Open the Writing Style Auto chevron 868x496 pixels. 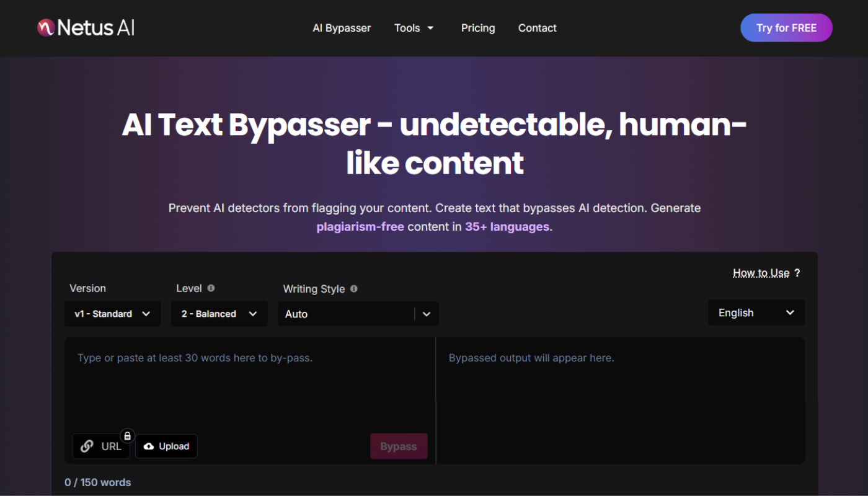[427, 314]
